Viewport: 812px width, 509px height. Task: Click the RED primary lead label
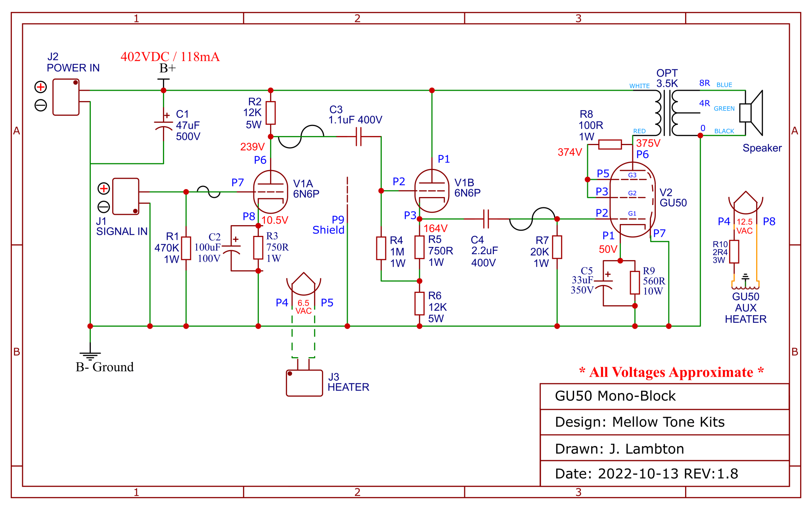pyautogui.click(x=639, y=131)
